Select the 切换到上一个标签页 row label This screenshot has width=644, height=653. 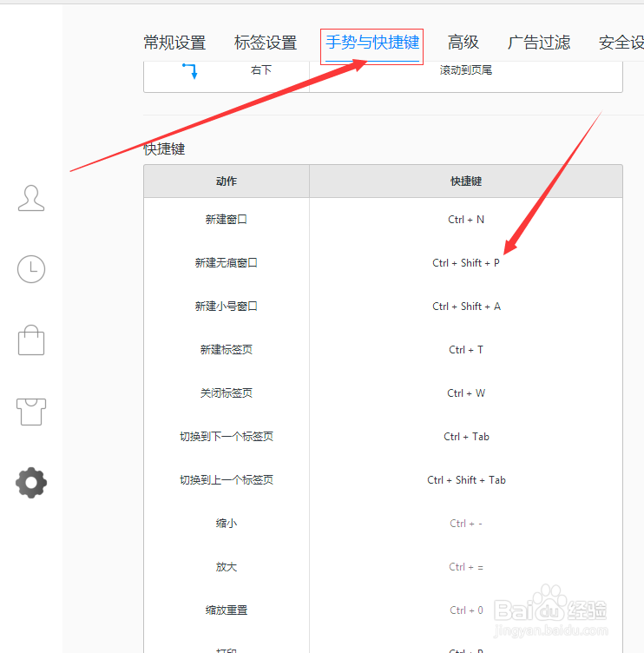point(227,479)
